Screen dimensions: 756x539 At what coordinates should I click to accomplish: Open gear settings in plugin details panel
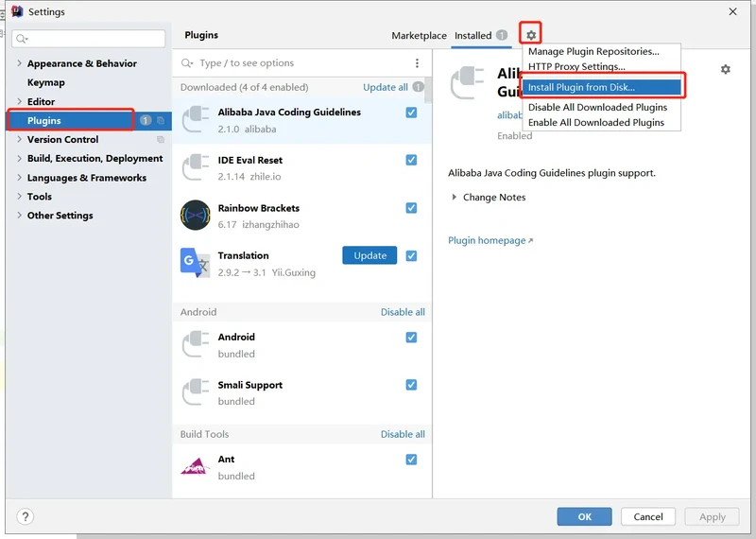(725, 70)
